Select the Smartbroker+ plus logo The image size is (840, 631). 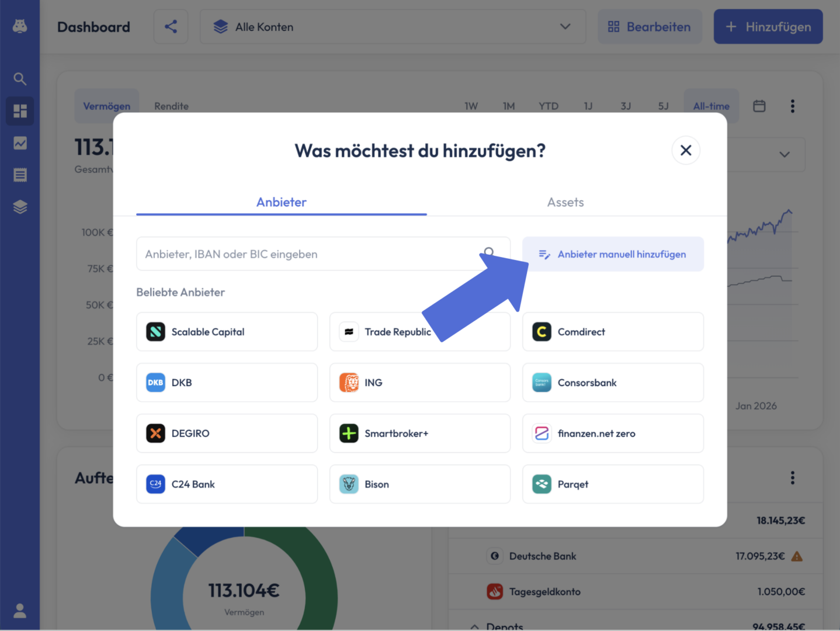(x=349, y=434)
